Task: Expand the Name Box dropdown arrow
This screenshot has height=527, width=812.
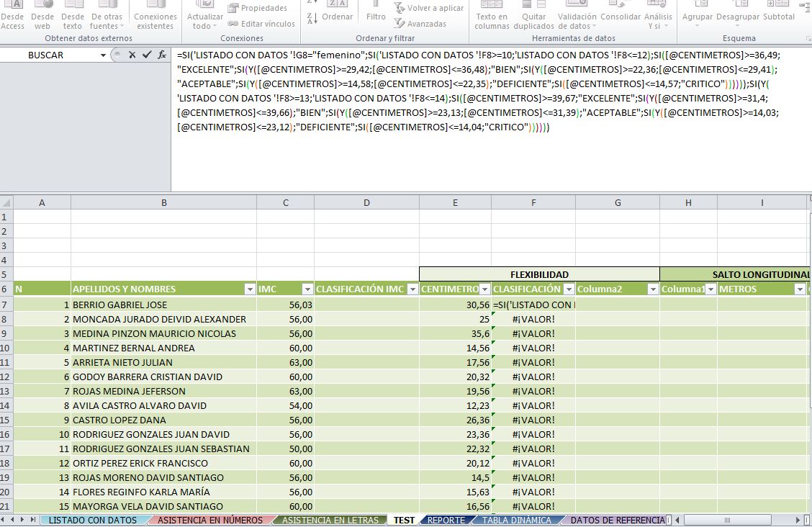Action: (x=104, y=55)
